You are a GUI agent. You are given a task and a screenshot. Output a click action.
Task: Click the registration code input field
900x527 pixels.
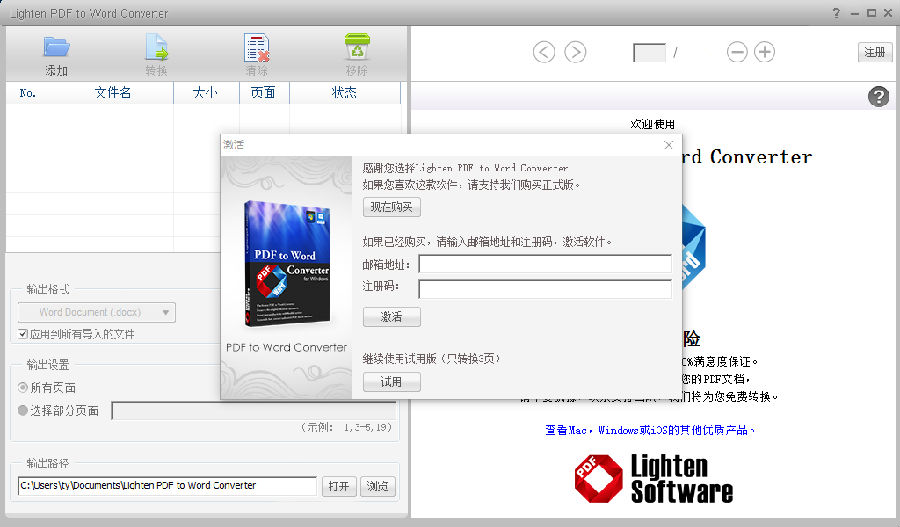(x=545, y=289)
